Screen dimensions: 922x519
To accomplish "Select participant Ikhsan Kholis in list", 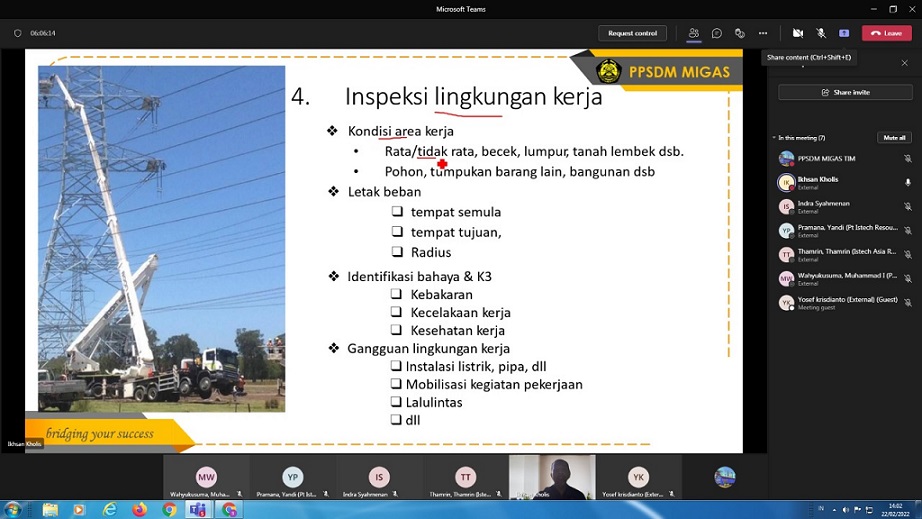I will click(x=846, y=183).
